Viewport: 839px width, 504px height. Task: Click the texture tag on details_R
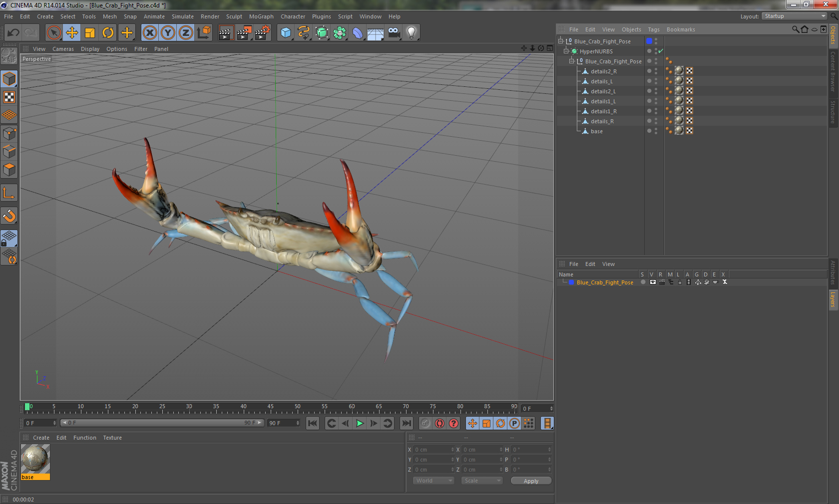point(679,120)
